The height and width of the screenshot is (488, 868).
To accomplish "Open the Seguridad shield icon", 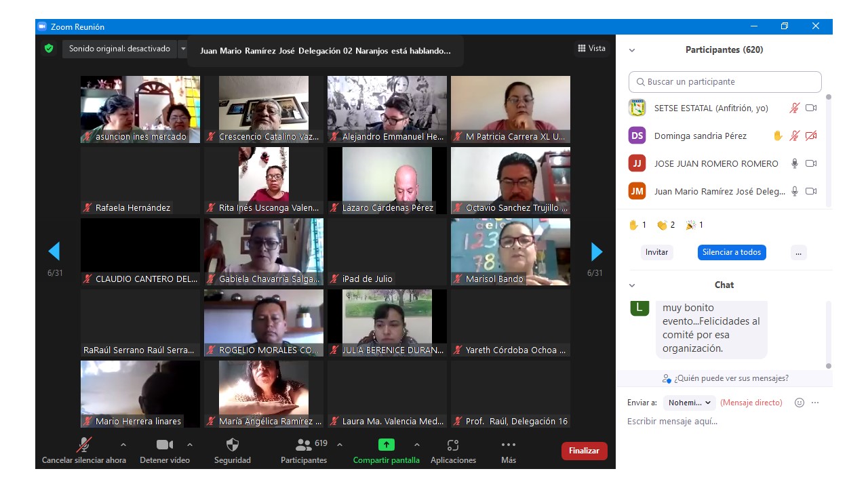I will (x=232, y=445).
